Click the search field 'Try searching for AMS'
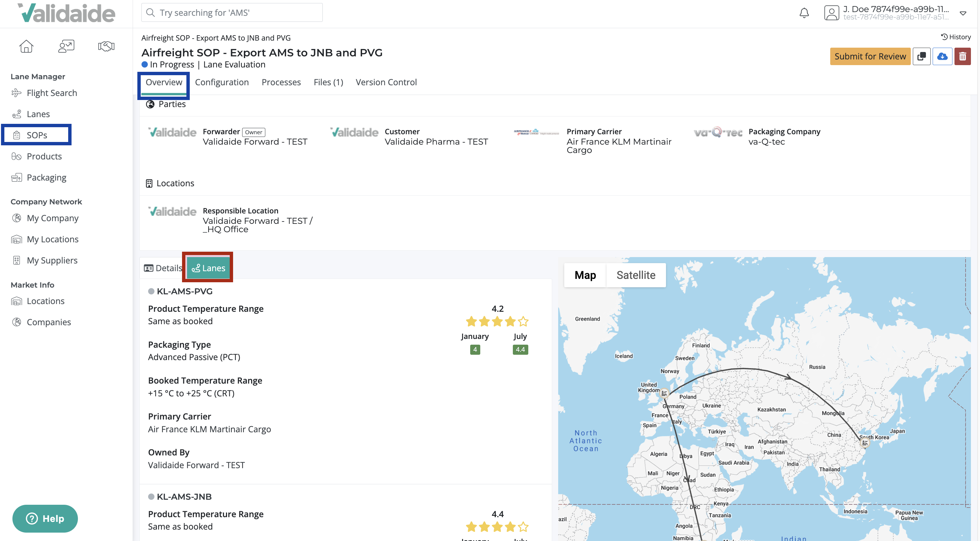Screen dimensions: 980x541 tap(232, 12)
